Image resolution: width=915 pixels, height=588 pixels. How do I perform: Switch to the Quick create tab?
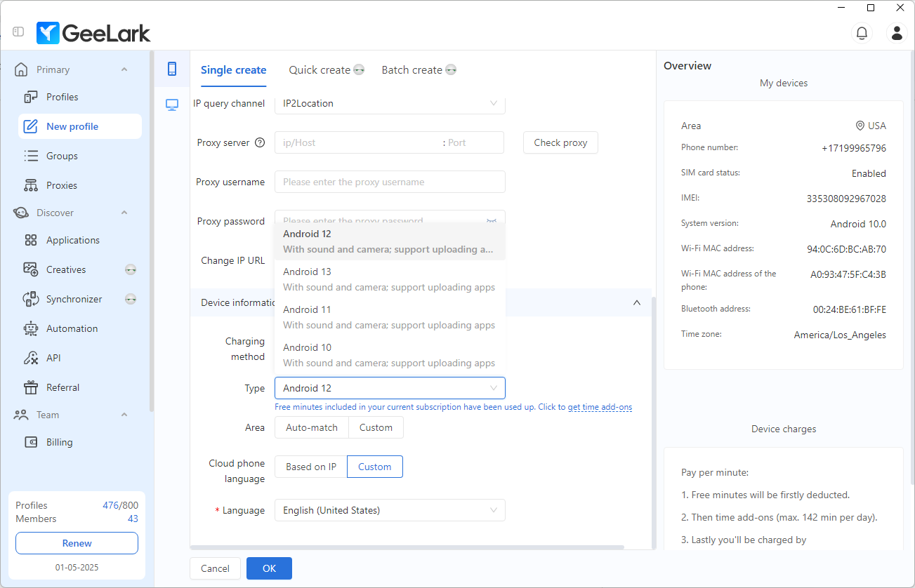tap(327, 70)
